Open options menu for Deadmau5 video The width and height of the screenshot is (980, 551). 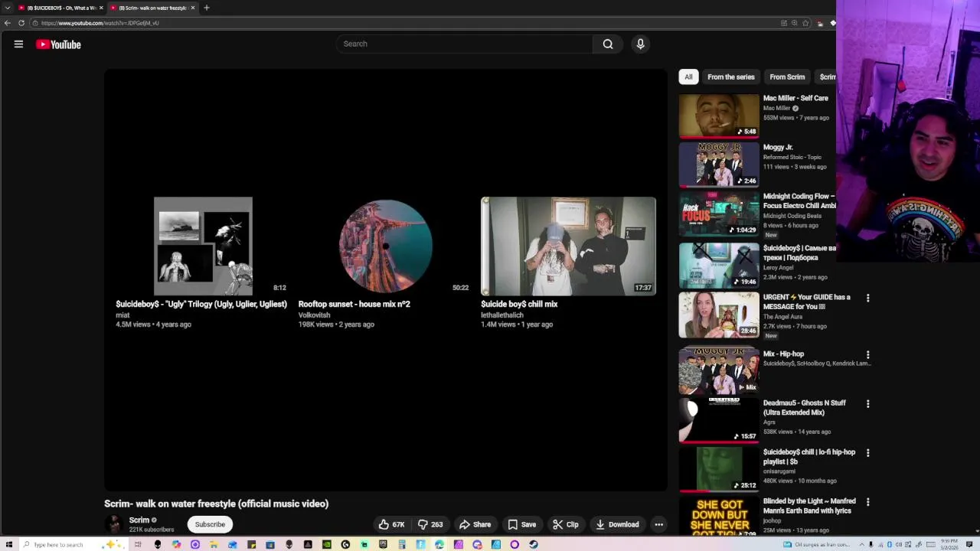pyautogui.click(x=867, y=404)
